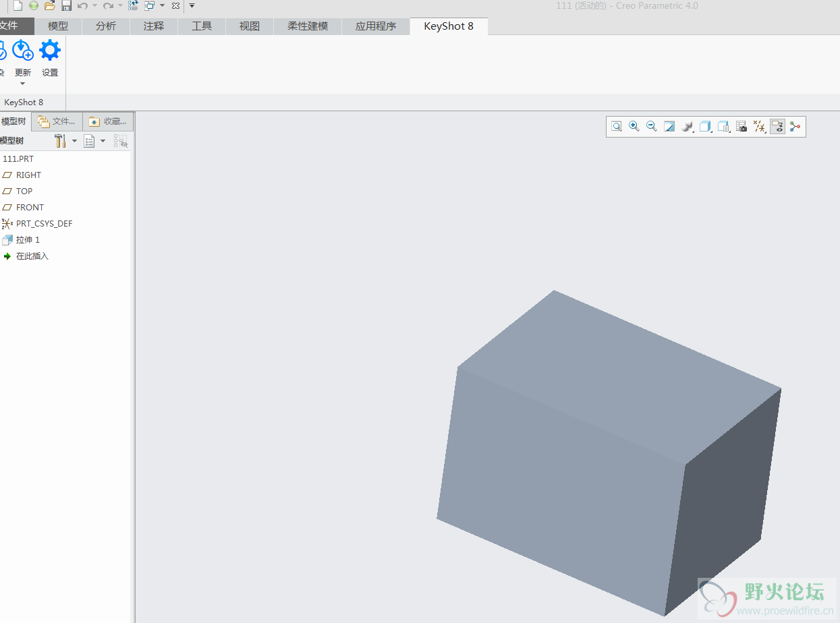Switch to the 工具 ribbon tab
Image resolution: width=840 pixels, height=623 pixels.
(x=202, y=26)
